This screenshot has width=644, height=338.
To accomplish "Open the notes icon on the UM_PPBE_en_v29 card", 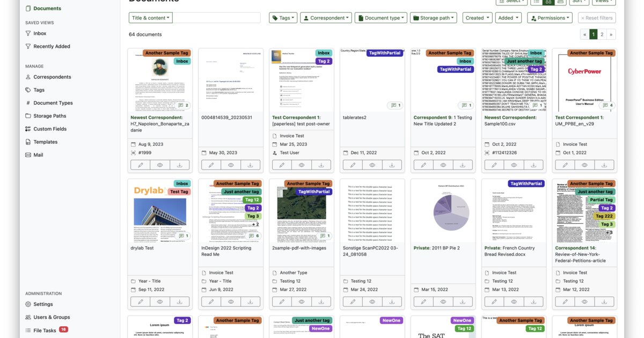I will (608, 106).
